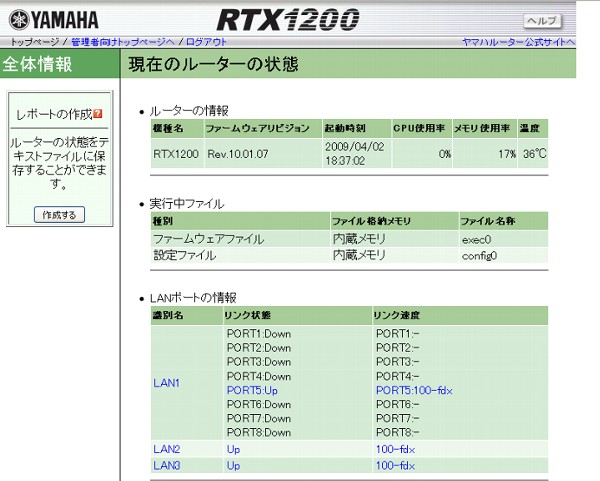Click the LANポートの情報 section title
Image resolution: width=600 pixels, height=481 pixels.
[x=193, y=298]
